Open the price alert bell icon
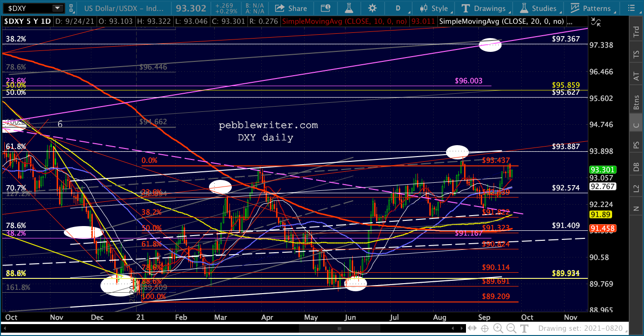This screenshot has width=644, height=336. pos(326,8)
